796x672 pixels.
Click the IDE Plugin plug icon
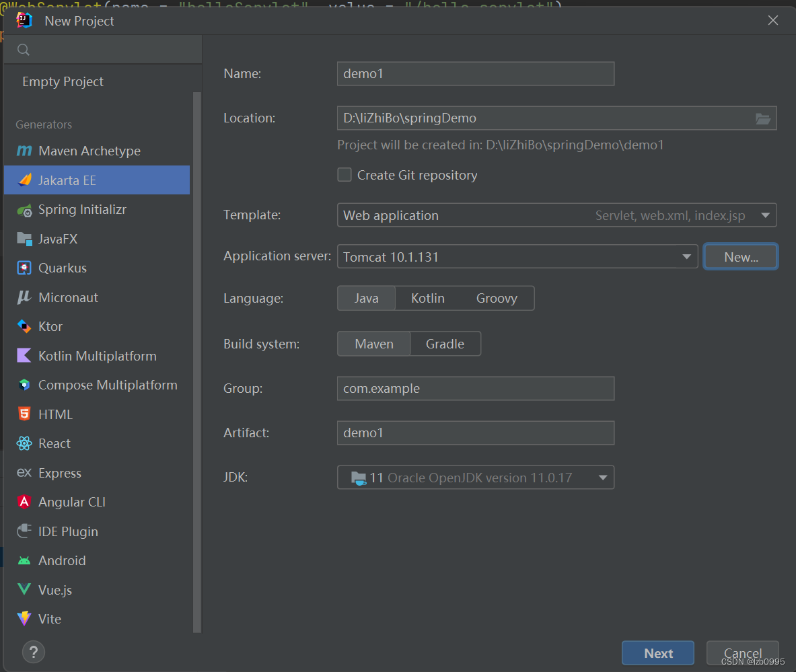tap(24, 531)
